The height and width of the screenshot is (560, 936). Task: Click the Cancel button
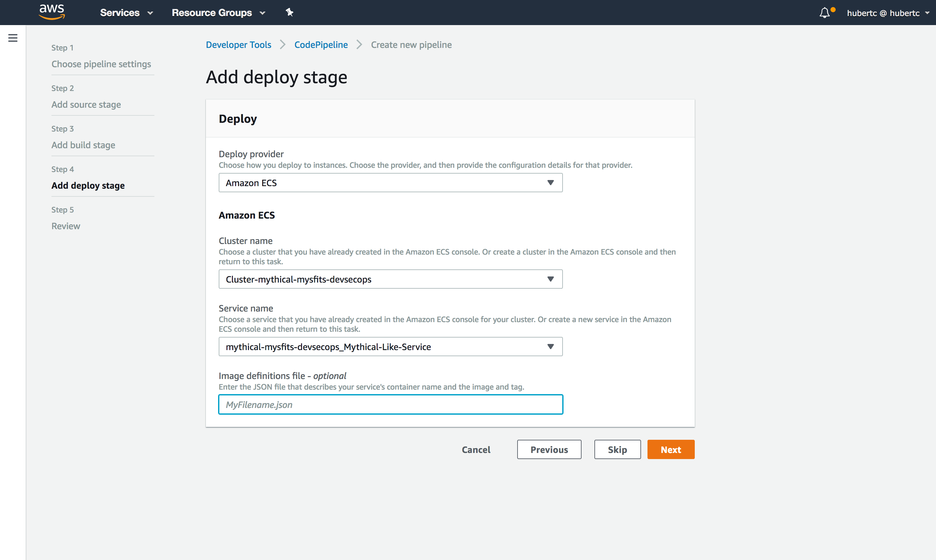click(476, 449)
